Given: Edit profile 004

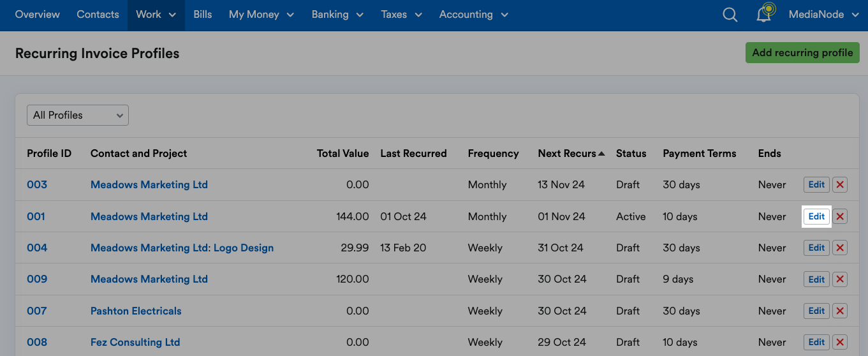Looking at the screenshot, I should point(816,248).
